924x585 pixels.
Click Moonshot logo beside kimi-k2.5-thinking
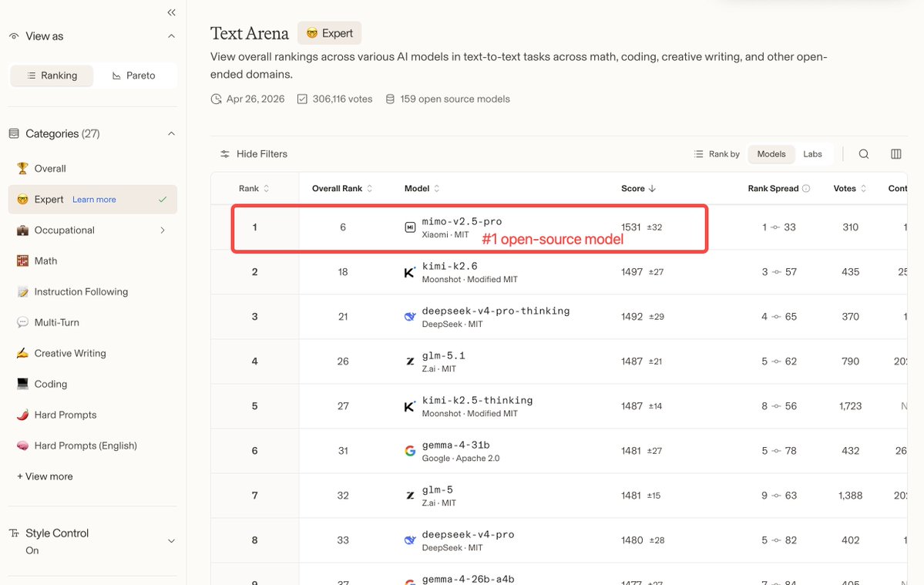click(410, 406)
